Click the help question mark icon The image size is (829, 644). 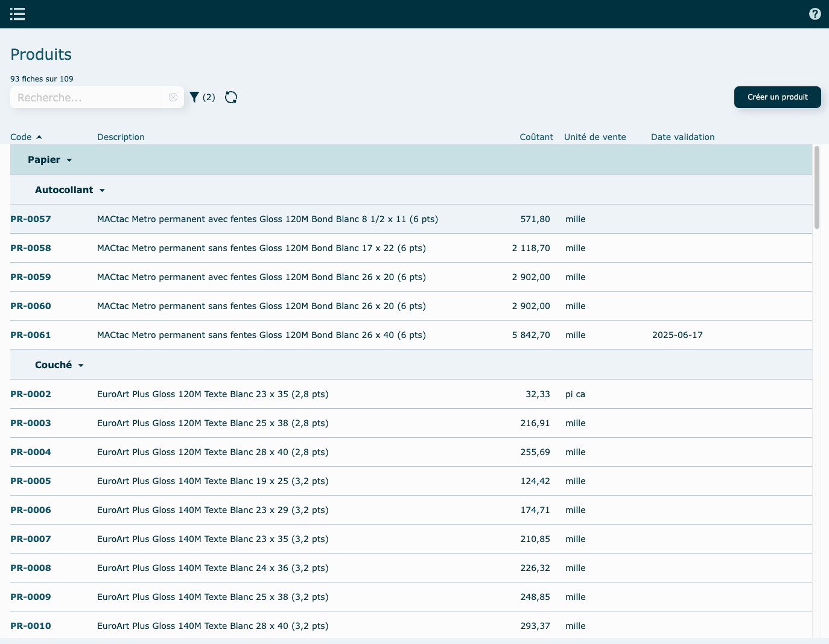coord(815,14)
